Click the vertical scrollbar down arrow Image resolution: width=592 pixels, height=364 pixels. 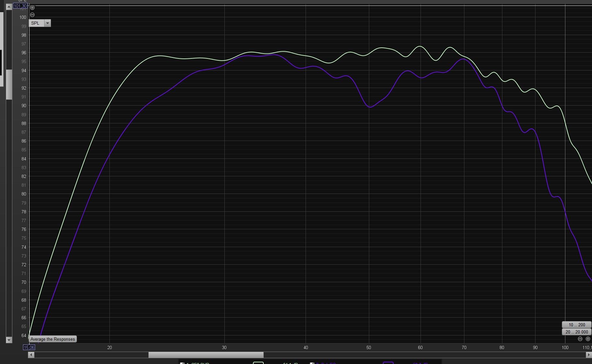point(9,340)
